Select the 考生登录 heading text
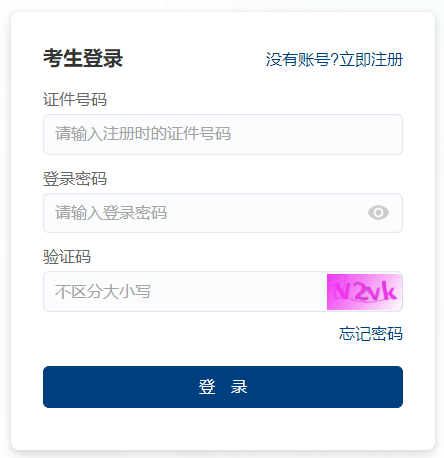 click(x=83, y=58)
